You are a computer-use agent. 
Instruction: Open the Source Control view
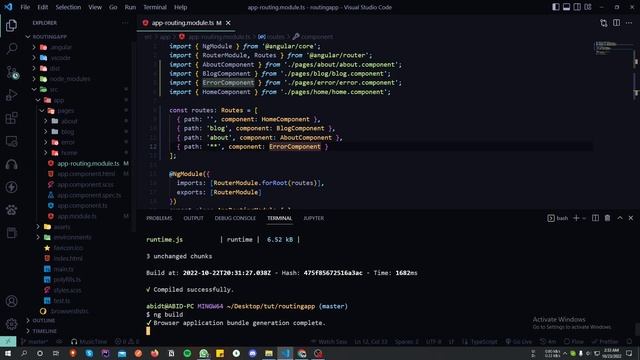[x=11, y=72]
